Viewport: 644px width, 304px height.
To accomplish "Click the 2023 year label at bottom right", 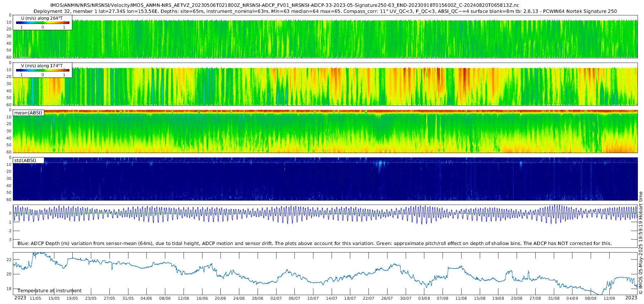I will pos(631,298).
